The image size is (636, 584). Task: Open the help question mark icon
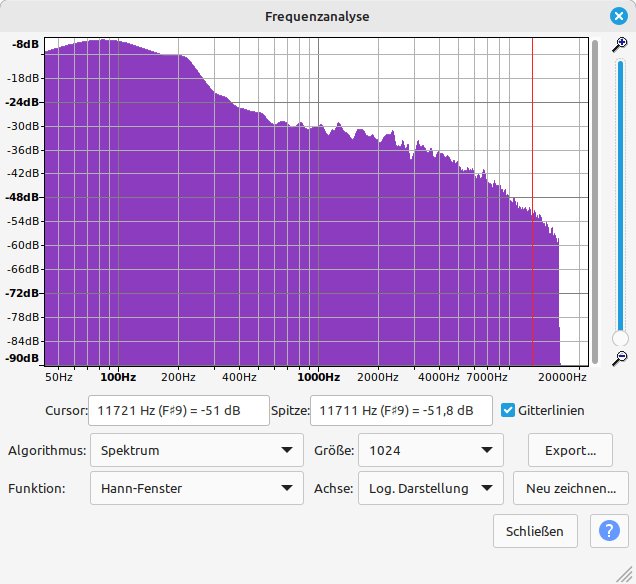tap(609, 530)
